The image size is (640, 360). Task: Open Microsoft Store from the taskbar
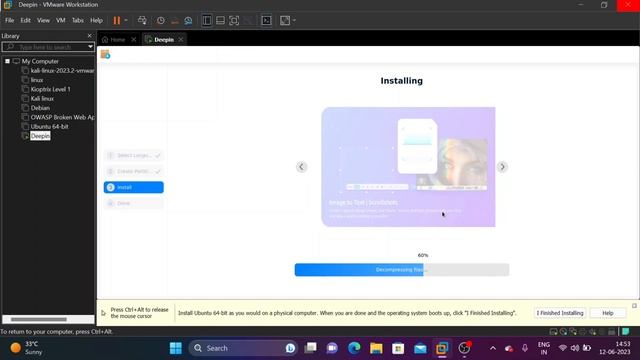coord(398,348)
